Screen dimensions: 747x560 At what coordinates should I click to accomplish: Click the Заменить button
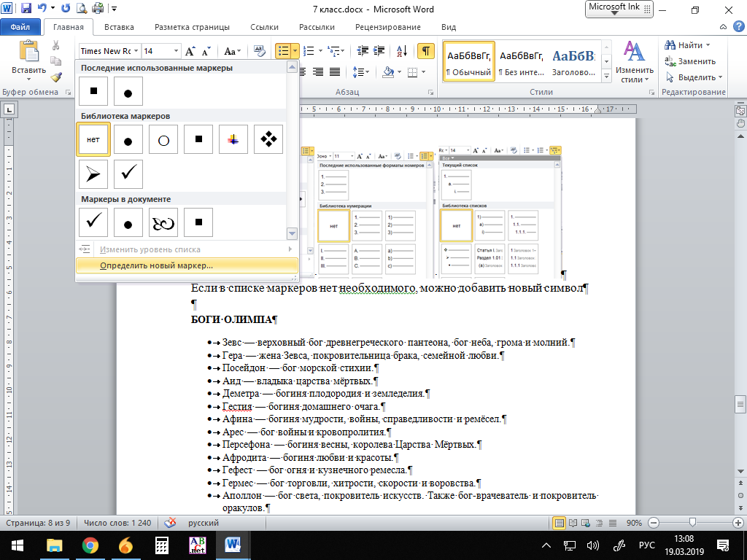(x=690, y=61)
